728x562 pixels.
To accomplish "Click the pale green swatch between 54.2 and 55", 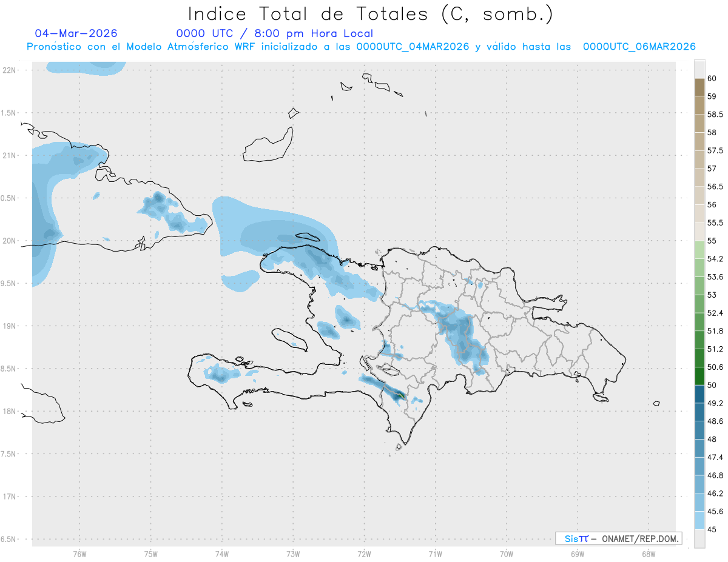I will click(699, 250).
